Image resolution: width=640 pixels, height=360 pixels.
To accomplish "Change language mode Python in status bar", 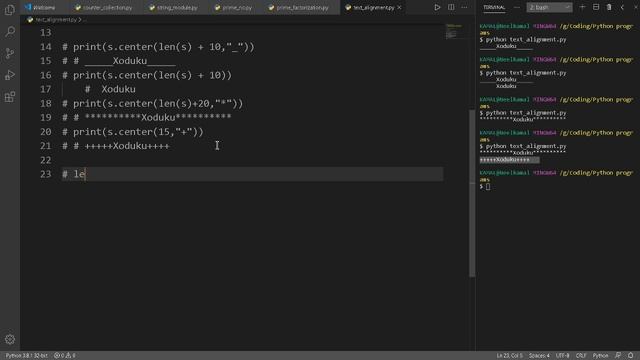I will click(600, 356).
